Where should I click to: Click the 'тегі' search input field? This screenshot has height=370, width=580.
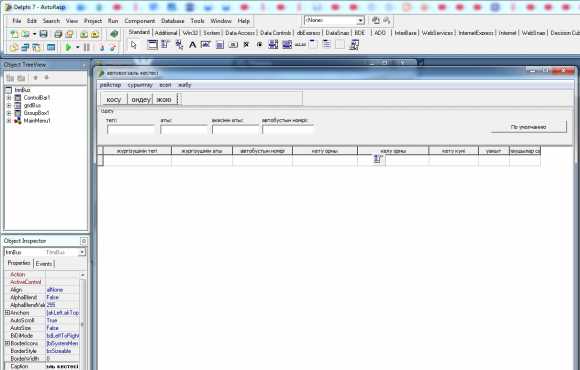(131, 129)
